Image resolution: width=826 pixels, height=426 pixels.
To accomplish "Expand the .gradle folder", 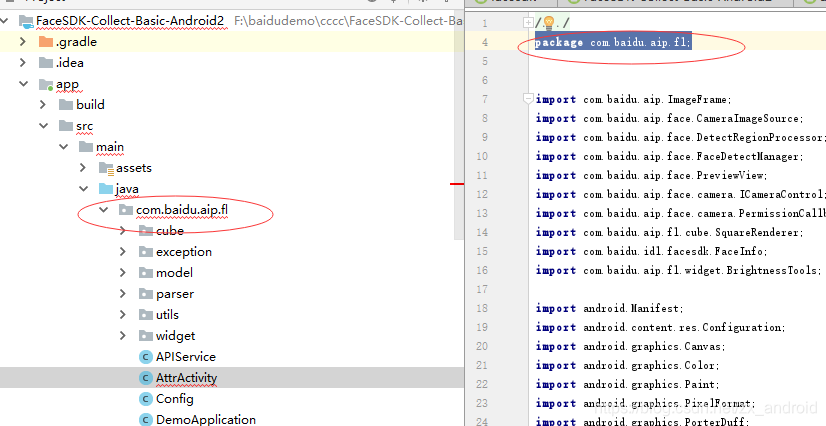I will pyautogui.click(x=22, y=42).
